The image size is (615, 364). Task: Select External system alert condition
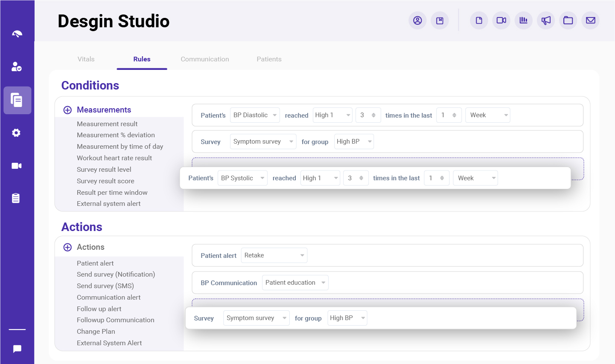109,204
